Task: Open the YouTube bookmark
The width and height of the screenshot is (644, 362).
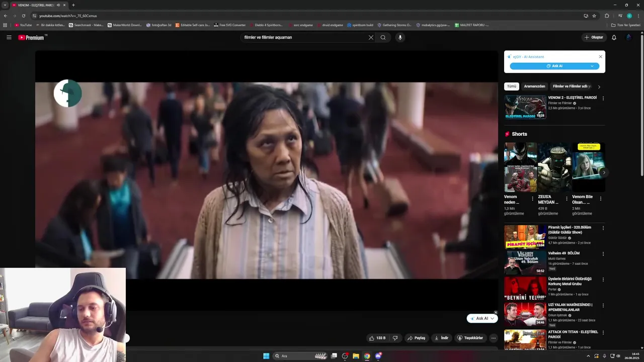Action: pyautogui.click(x=23, y=25)
